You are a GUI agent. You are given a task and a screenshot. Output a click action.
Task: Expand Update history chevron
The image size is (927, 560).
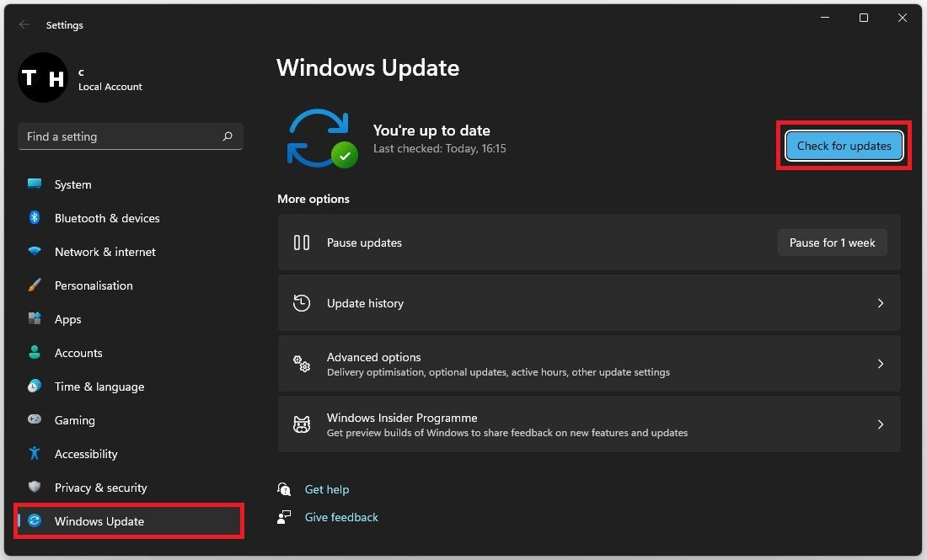click(881, 303)
